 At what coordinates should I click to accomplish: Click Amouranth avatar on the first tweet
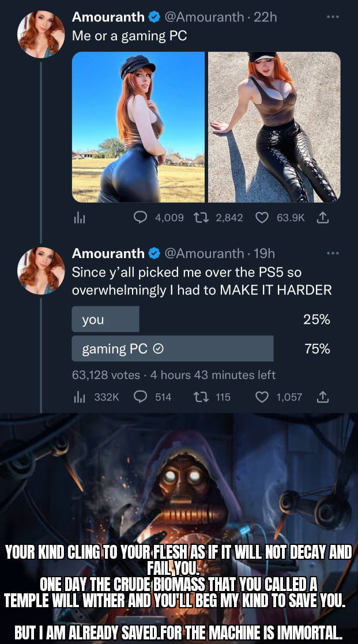41,35
